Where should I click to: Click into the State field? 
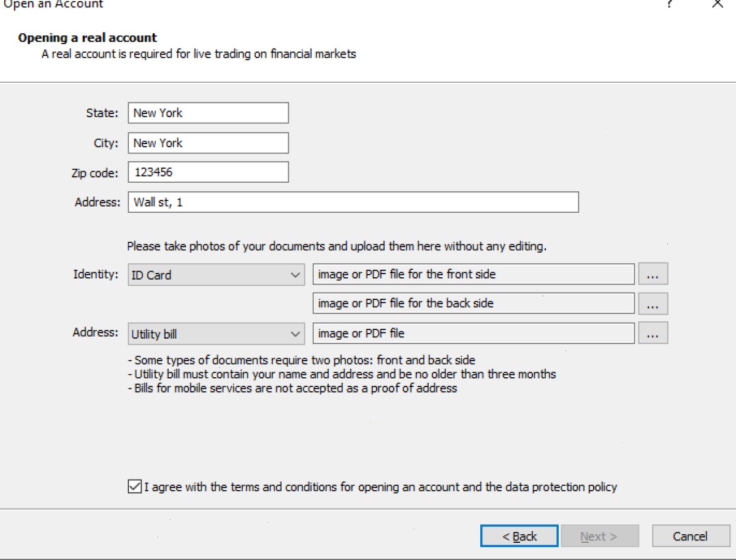[208, 113]
